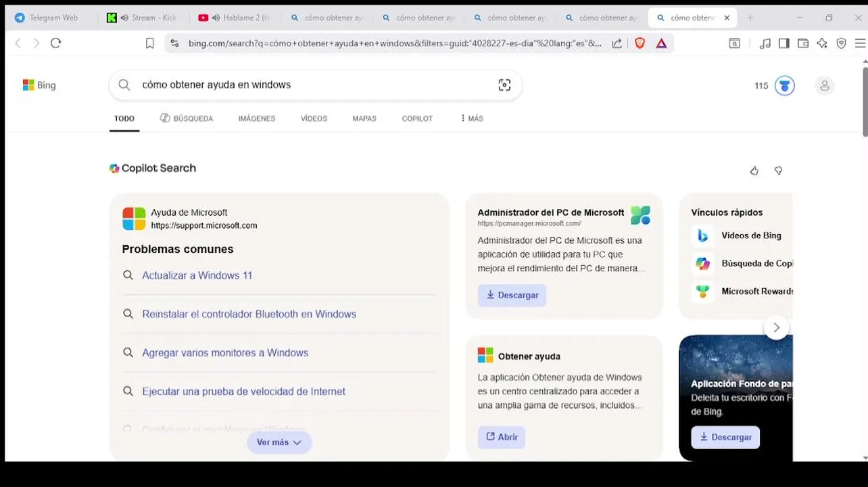Open the tab search icon in toolbar
Viewport: 868px width, 487px height.
click(x=735, y=43)
